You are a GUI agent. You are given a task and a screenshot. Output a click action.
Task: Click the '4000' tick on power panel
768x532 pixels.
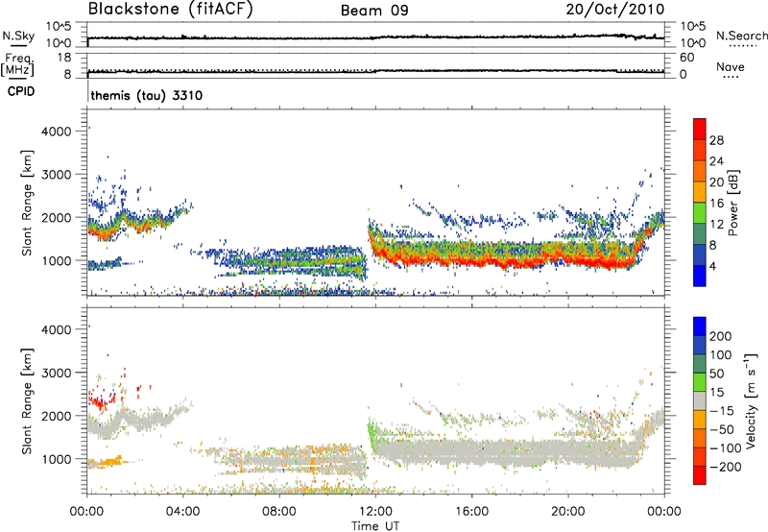click(x=57, y=132)
